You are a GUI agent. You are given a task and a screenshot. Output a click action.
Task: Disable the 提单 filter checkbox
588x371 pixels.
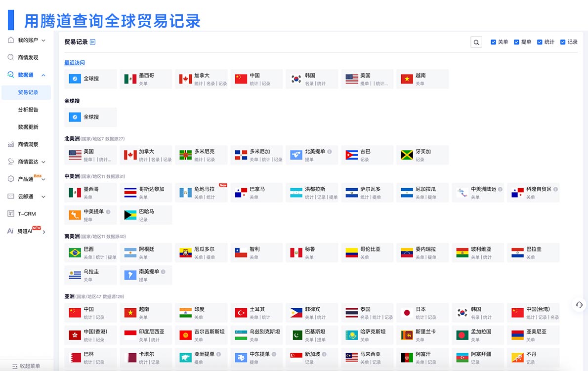[515, 42]
